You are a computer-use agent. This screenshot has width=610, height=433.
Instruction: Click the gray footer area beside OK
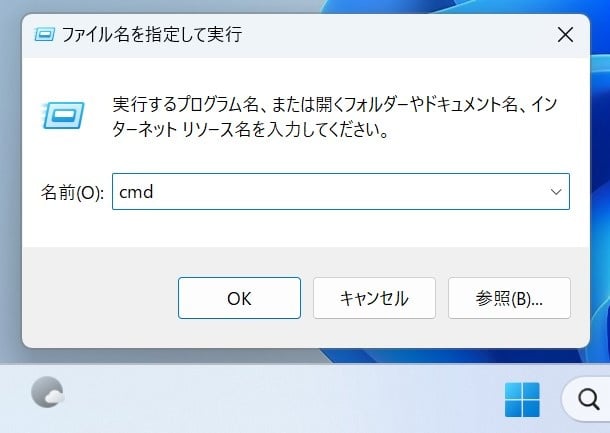(x=99, y=298)
